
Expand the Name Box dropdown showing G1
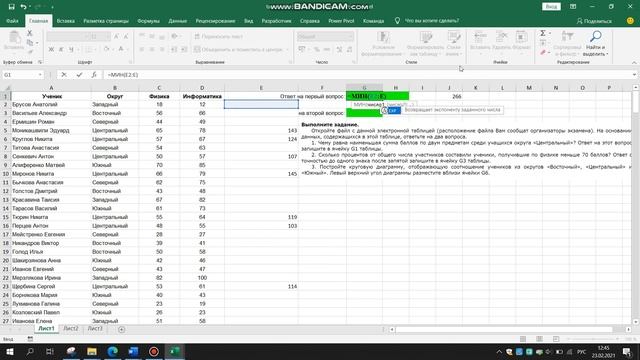(x=40, y=75)
